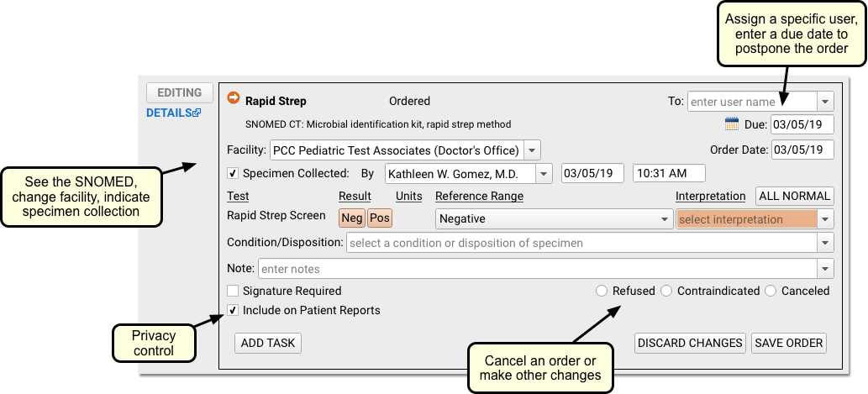Click the ALL NORMAL button
The image size is (868, 394).
point(795,196)
